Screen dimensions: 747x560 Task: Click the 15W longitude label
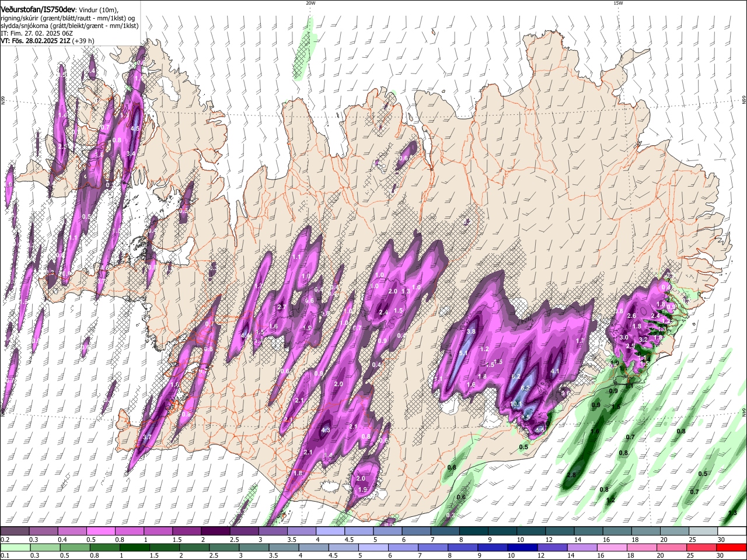click(x=618, y=3)
